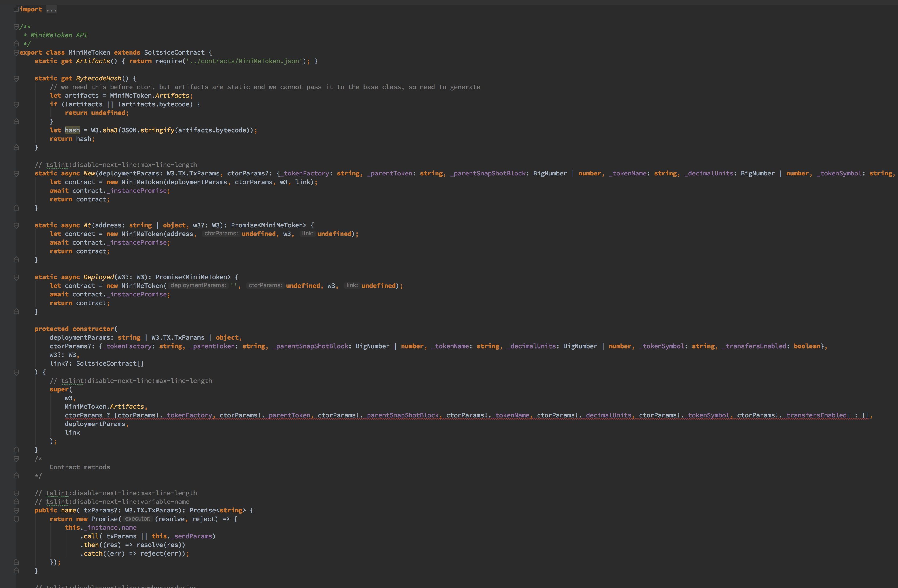Collapse the static async New method
Screen dimensions: 898x588
pos(16,174)
